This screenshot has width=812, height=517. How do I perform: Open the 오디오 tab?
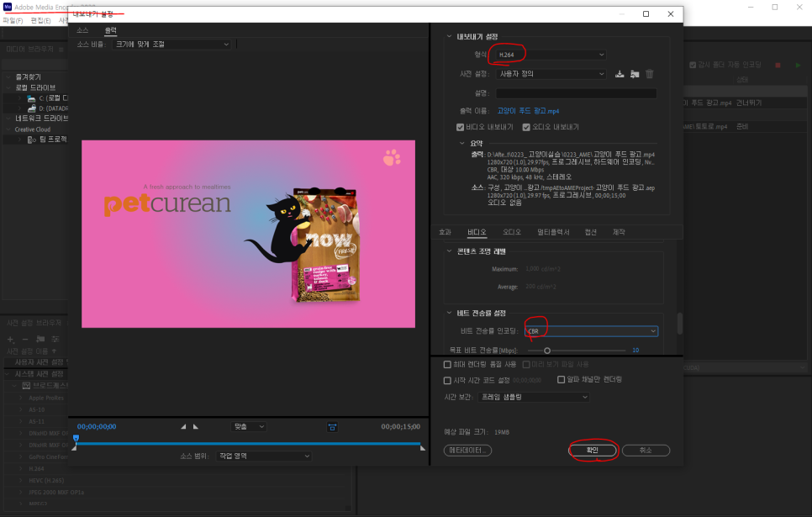[x=512, y=232]
